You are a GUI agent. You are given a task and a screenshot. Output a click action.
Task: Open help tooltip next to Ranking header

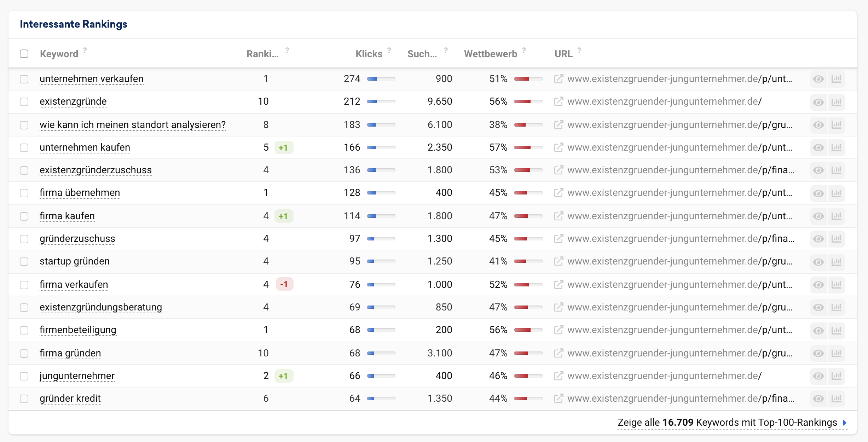point(287,50)
